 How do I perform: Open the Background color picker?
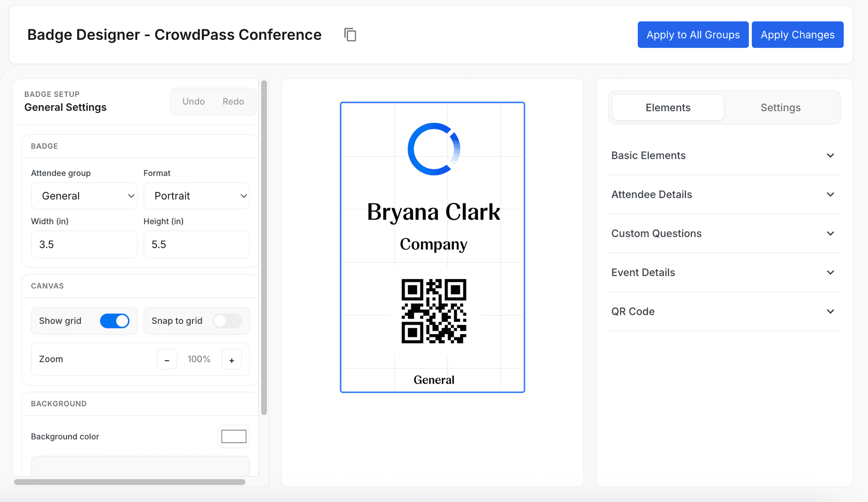[233, 436]
